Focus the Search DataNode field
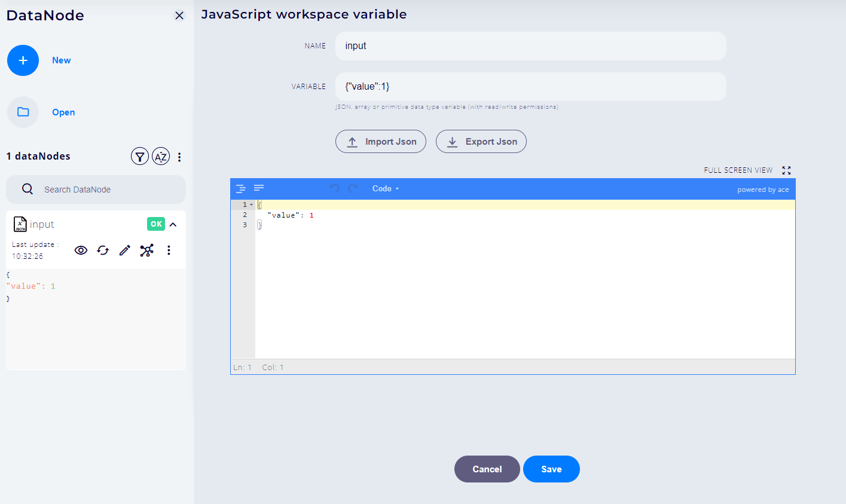The height and width of the screenshot is (504, 846). tap(96, 190)
